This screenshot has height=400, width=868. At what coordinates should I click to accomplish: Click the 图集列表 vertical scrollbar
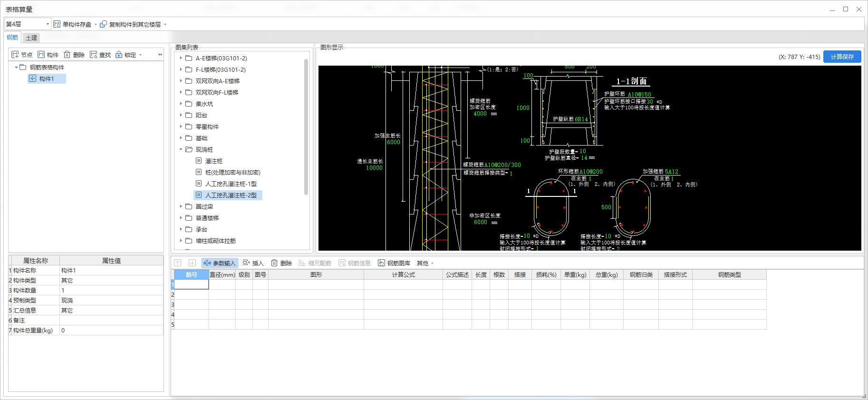(x=306, y=127)
